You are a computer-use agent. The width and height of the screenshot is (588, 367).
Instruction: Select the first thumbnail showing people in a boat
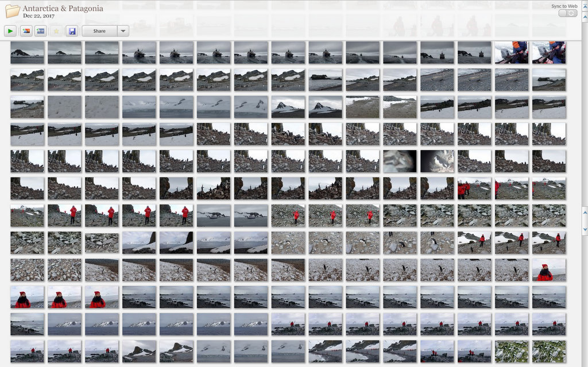(512, 52)
